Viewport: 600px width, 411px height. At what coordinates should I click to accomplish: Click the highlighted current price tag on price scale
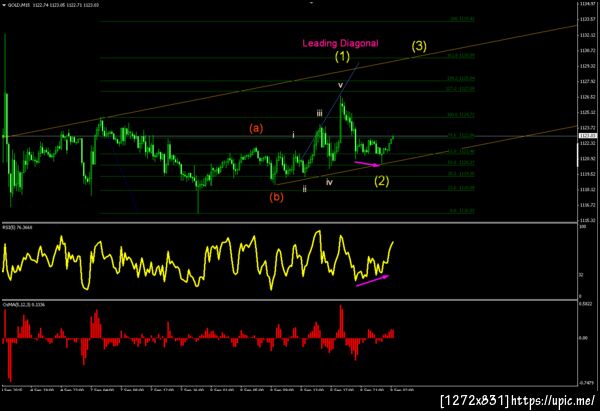pos(587,135)
